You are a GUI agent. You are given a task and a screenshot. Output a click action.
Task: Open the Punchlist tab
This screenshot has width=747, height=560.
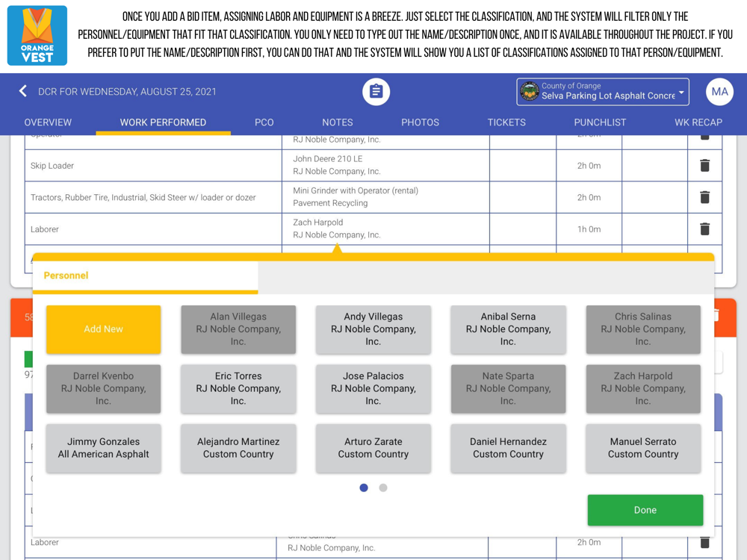(x=600, y=122)
